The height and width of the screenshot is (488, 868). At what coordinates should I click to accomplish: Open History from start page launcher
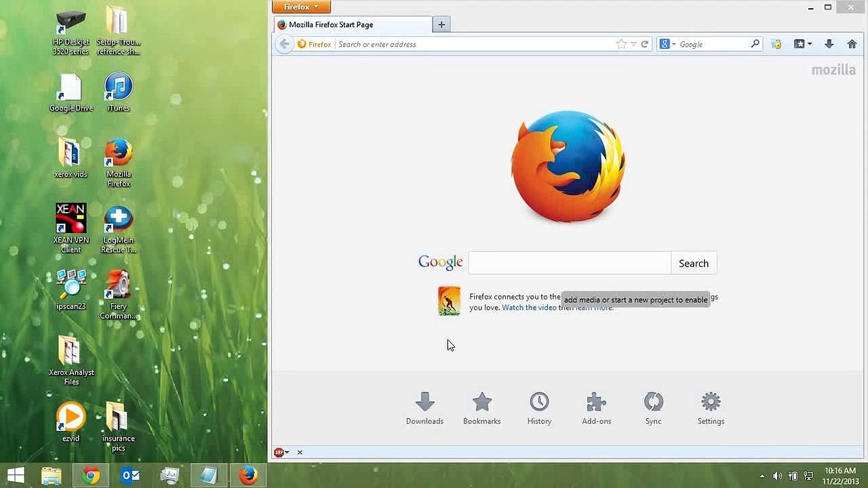click(539, 408)
